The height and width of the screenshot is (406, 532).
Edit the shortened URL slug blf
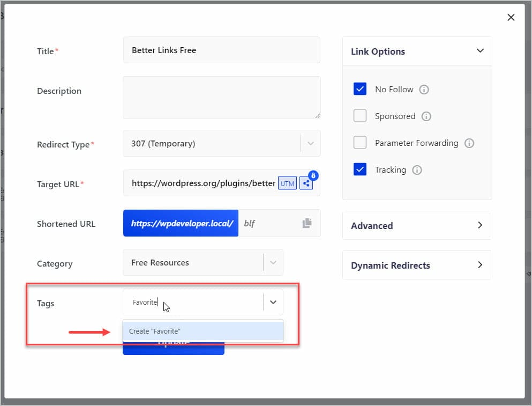249,223
